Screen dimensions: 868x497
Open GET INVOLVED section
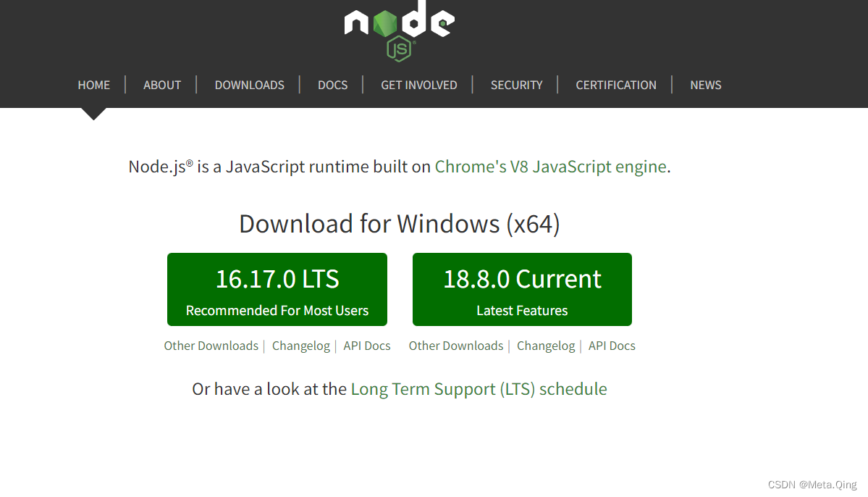[419, 85]
